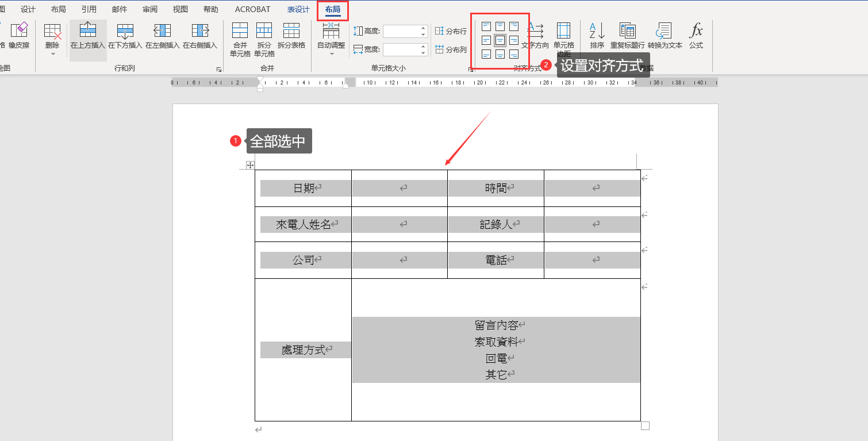Select the Eraser (橡皮擦) table tool
The height and width of the screenshot is (441, 868).
(x=19, y=35)
